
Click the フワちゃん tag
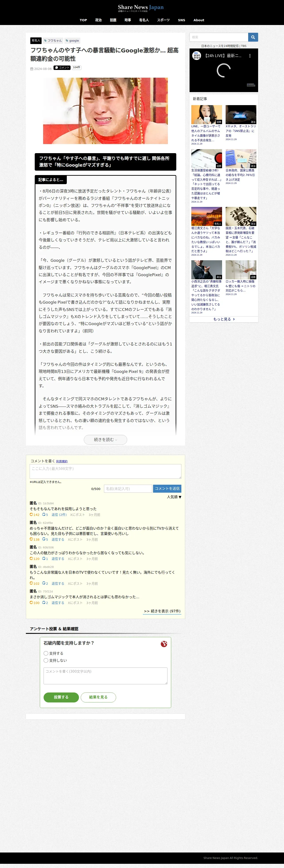[53, 41]
